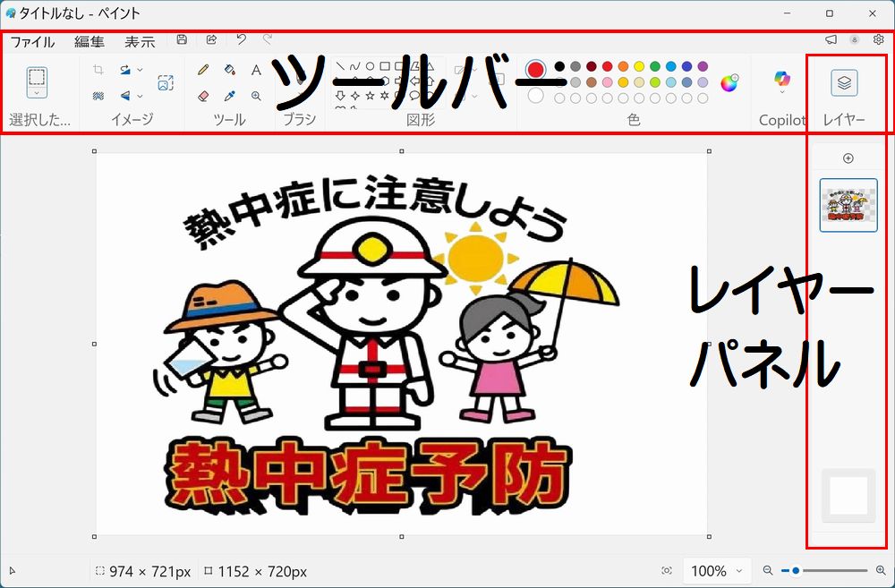Open the 100% zoom level dropdown
Image resolution: width=895 pixels, height=588 pixels.
pos(718,571)
